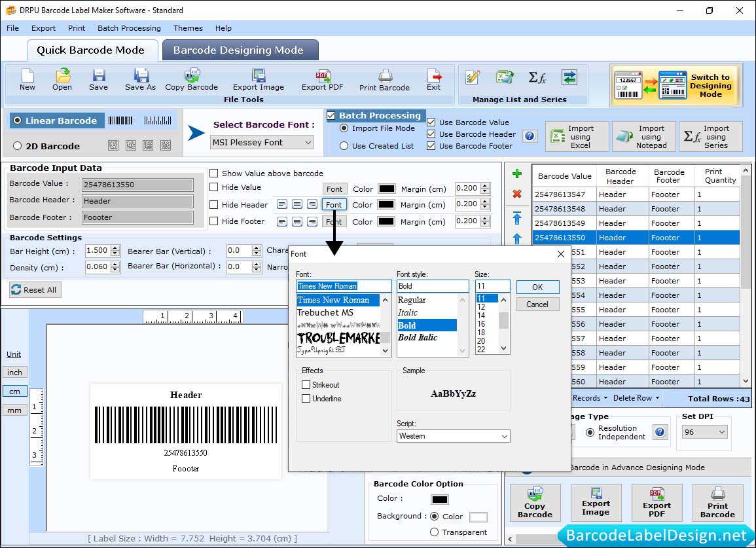Click Switch to Designing Mode button
The width and height of the screenshot is (756, 548).
675,85
